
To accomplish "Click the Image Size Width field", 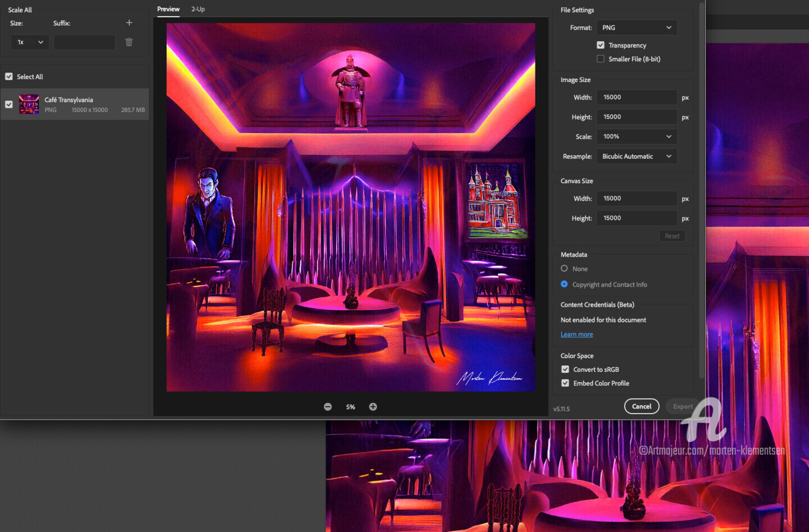I will 636,97.
